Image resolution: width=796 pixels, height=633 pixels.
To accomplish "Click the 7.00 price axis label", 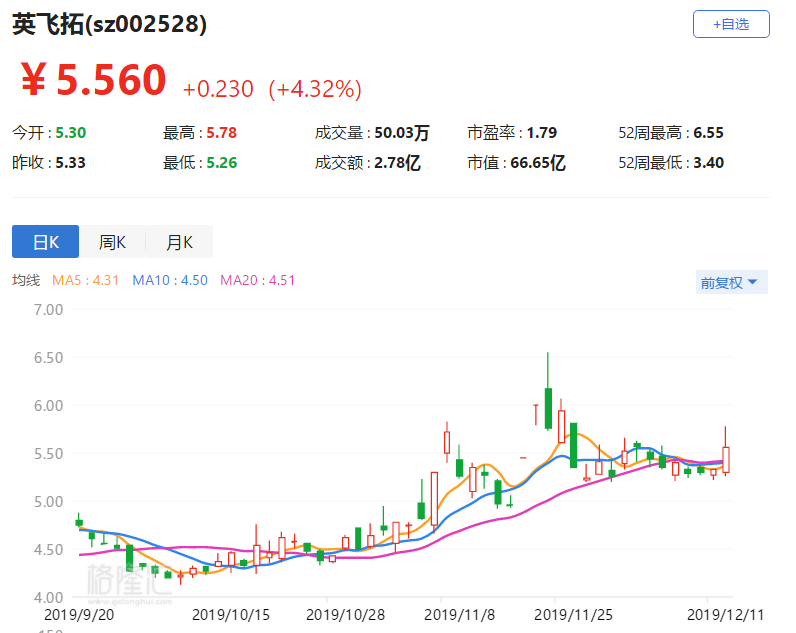I will (48, 310).
